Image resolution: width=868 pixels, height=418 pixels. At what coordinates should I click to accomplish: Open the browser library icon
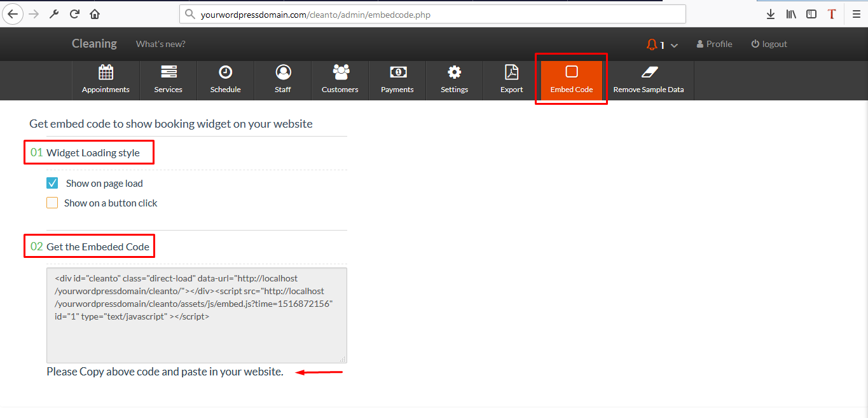pos(791,13)
